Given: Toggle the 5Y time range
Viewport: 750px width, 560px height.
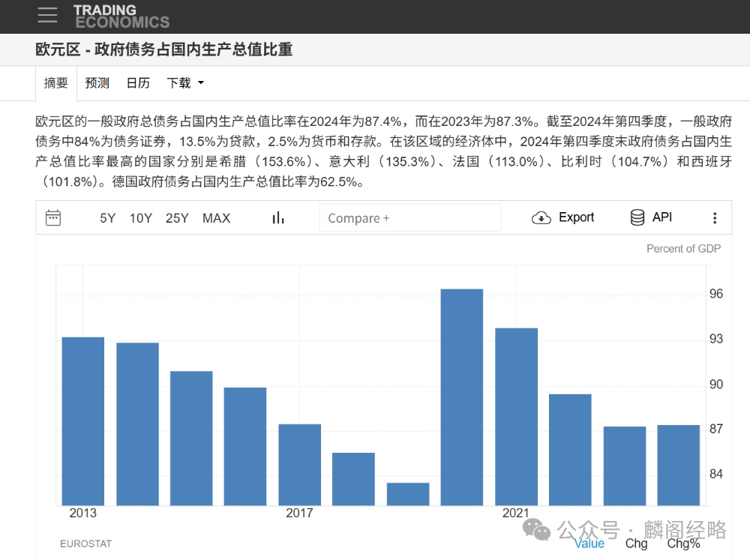Looking at the screenshot, I should [107, 218].
